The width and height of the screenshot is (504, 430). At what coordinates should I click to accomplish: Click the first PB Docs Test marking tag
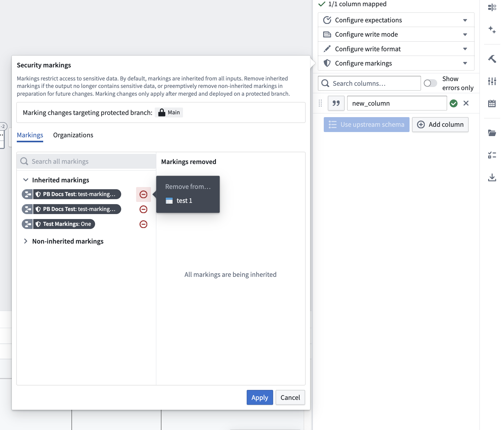click(71, 194)
